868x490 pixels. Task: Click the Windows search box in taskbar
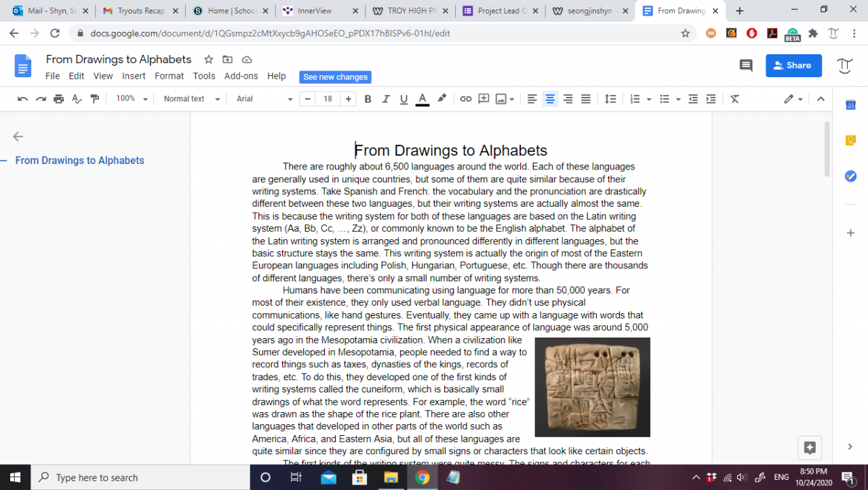tap(136, 477)
